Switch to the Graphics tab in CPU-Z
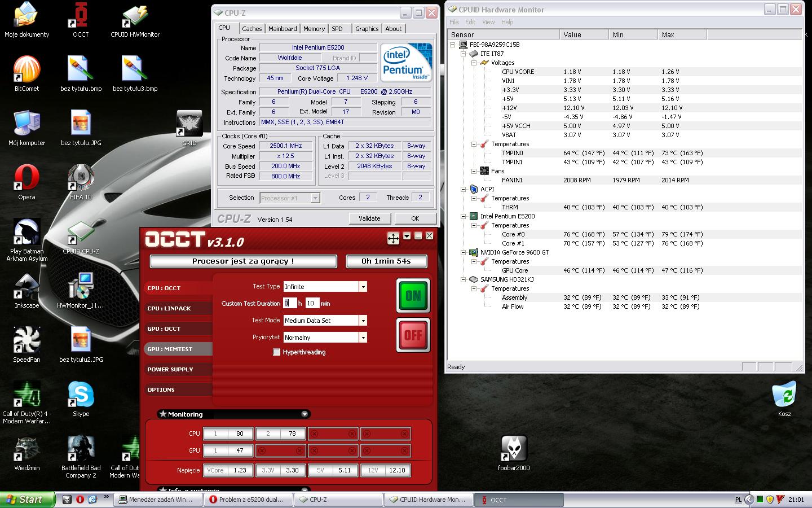The height and width of the screenshot is (508, 812). [367, 29]
